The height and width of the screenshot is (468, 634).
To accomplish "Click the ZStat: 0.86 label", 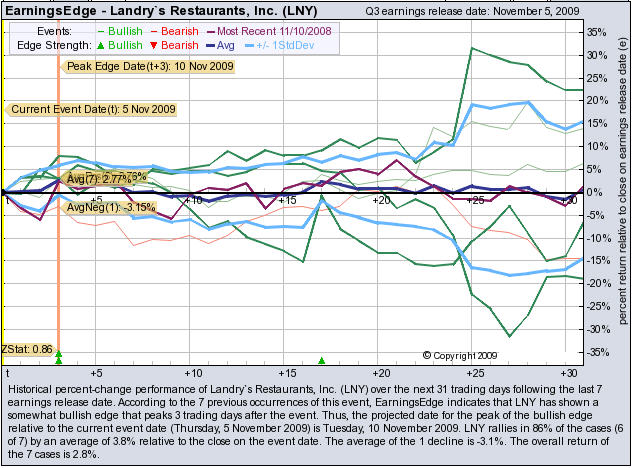I will [x=28, y=350].
